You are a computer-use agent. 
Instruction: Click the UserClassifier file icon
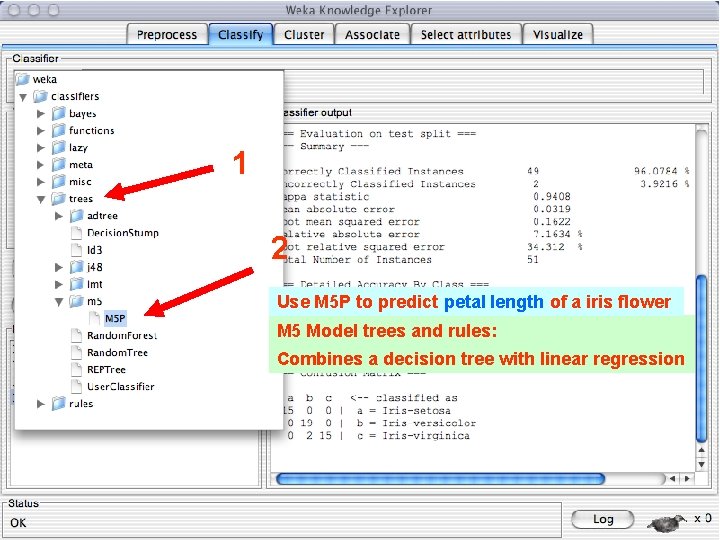tap(77, 387)
